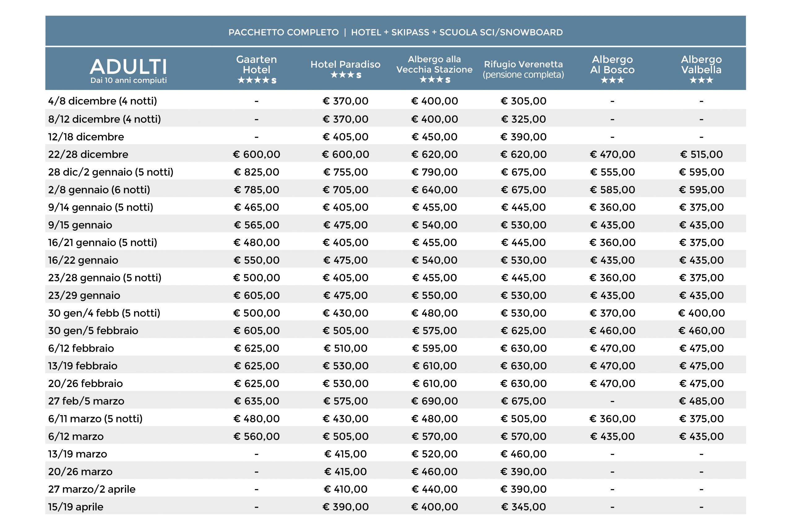Click the Rifugio Verenetta column header

[523, 69]
